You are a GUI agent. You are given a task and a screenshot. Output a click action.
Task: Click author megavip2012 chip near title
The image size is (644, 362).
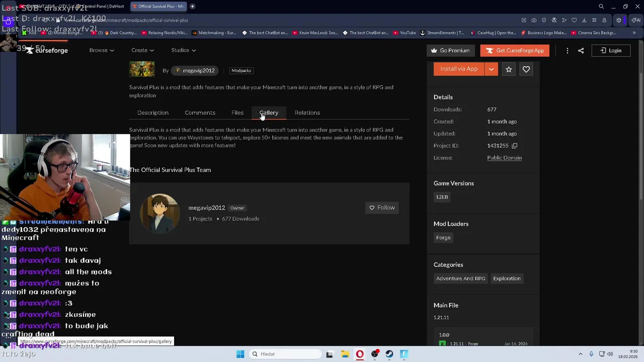pyautogui.click(x=194, y=70)
